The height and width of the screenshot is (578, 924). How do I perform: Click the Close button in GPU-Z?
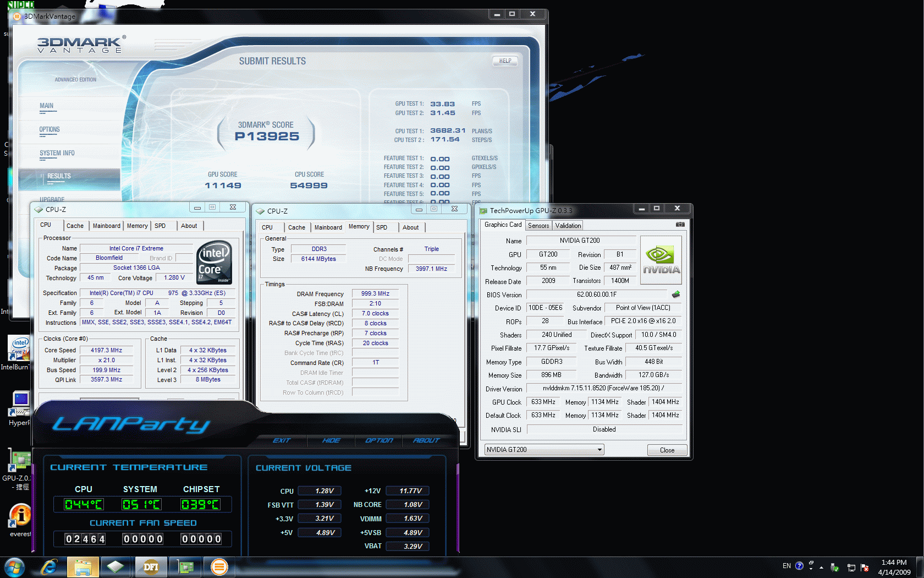[x=667, y=450]
